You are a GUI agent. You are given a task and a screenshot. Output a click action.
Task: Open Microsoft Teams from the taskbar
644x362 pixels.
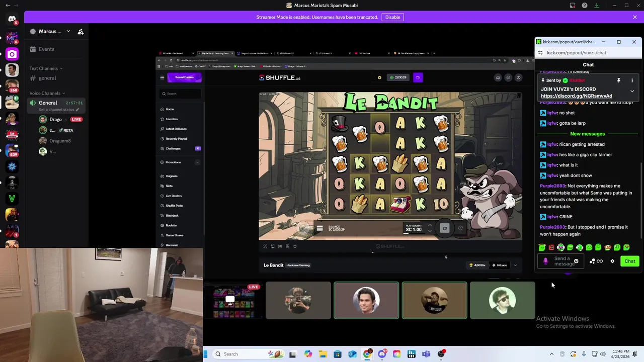[x=426, y=354]
